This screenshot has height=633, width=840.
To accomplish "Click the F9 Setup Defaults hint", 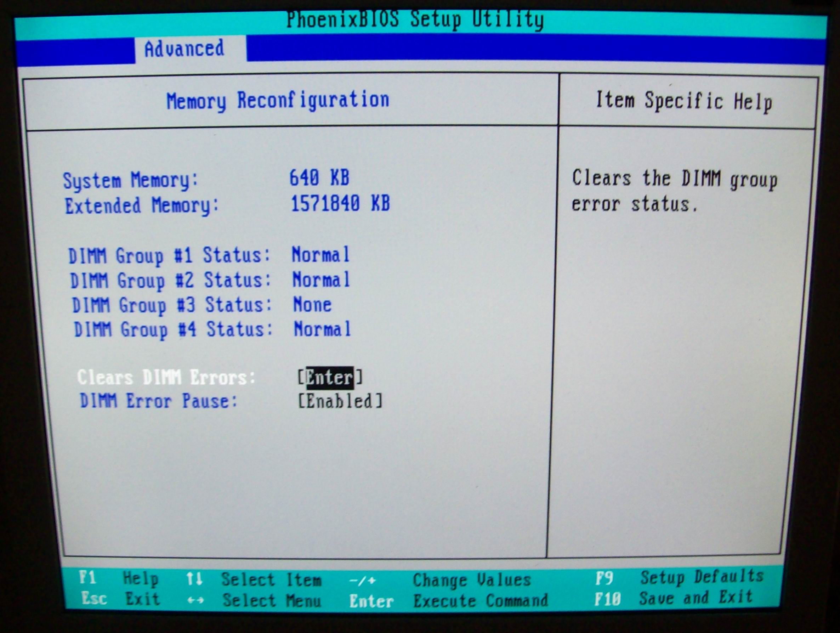I will [x=679, y=577].
